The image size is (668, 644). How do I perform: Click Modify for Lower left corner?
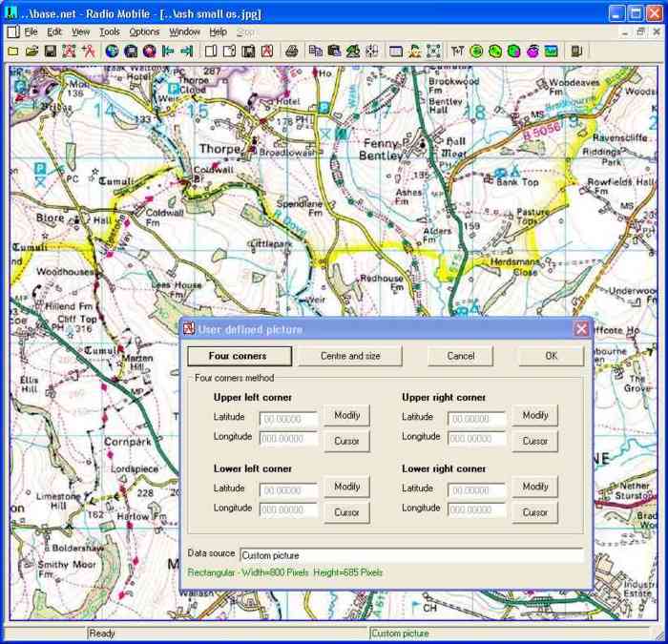346,487
